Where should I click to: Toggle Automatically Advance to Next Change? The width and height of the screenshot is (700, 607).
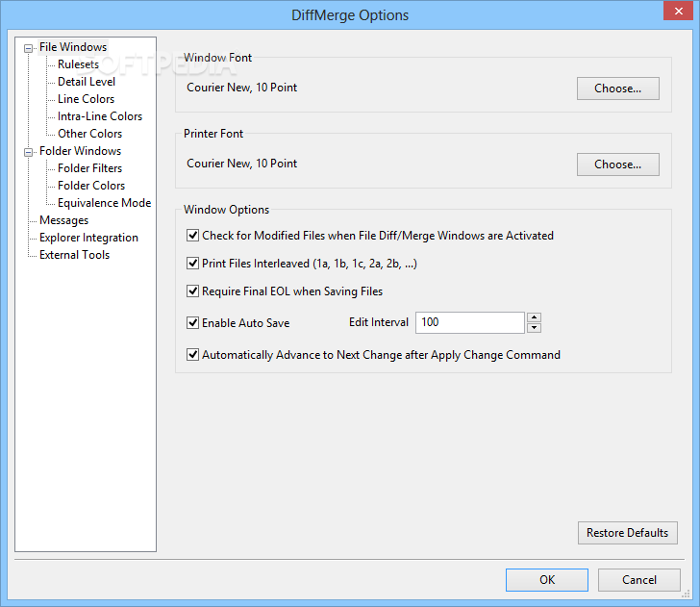[x=192, y=355]
